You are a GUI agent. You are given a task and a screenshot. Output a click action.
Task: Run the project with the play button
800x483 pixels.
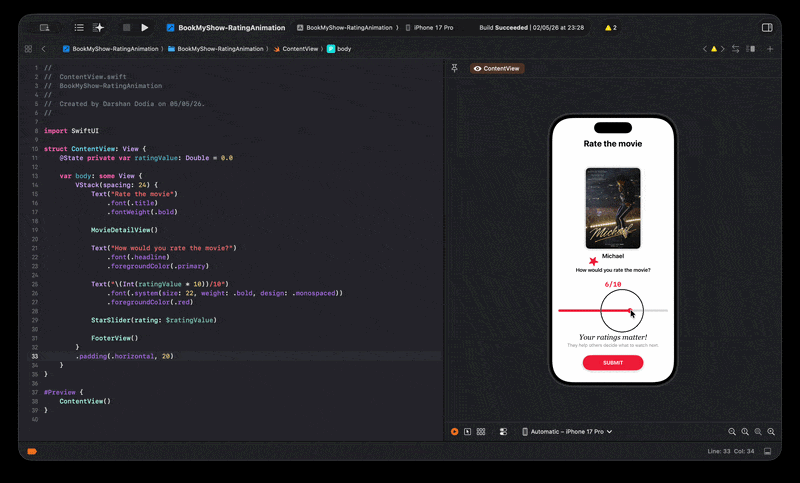144,28
